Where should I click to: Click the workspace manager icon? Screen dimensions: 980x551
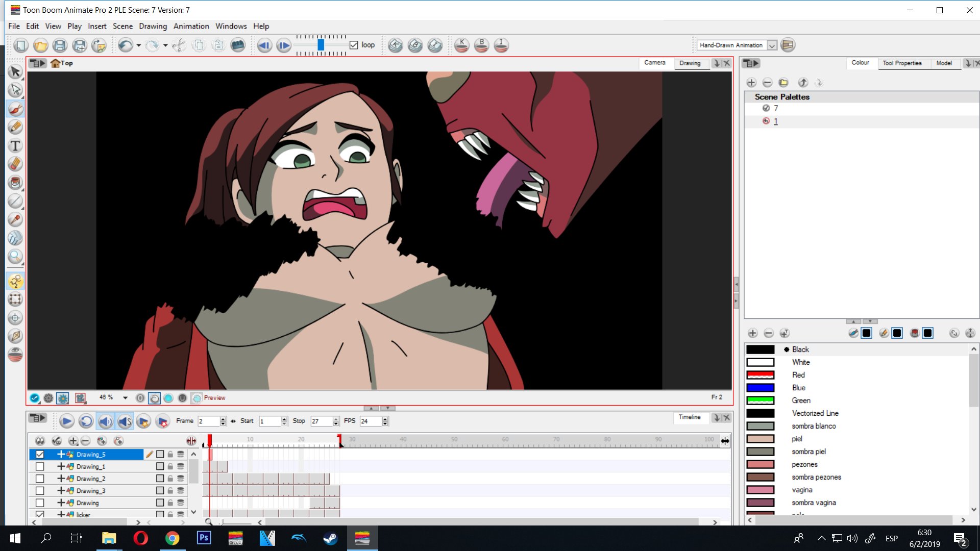788,45
